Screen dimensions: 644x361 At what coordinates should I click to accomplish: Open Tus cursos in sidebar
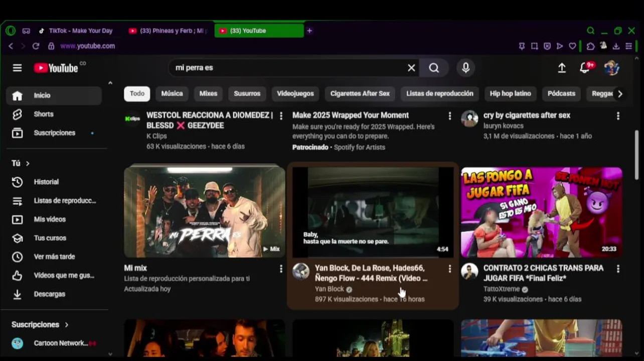pyautogui.click(x=54, y=238)
